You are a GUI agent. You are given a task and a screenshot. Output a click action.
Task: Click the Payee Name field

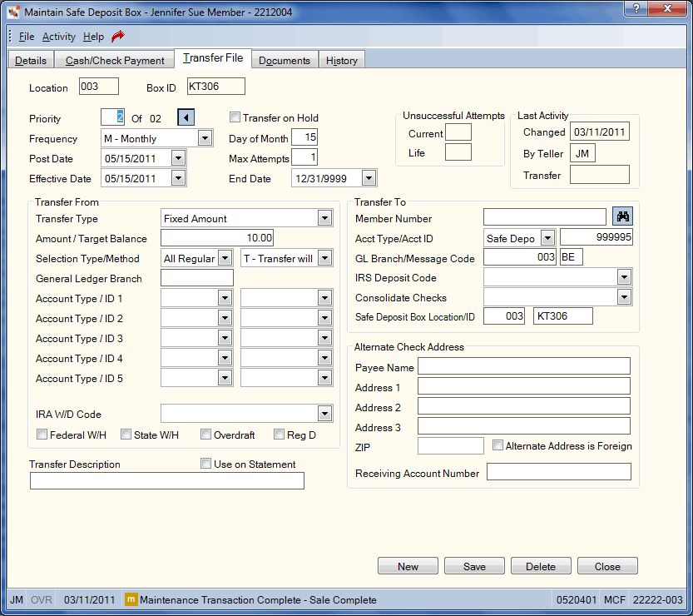(x=524, y=366)
